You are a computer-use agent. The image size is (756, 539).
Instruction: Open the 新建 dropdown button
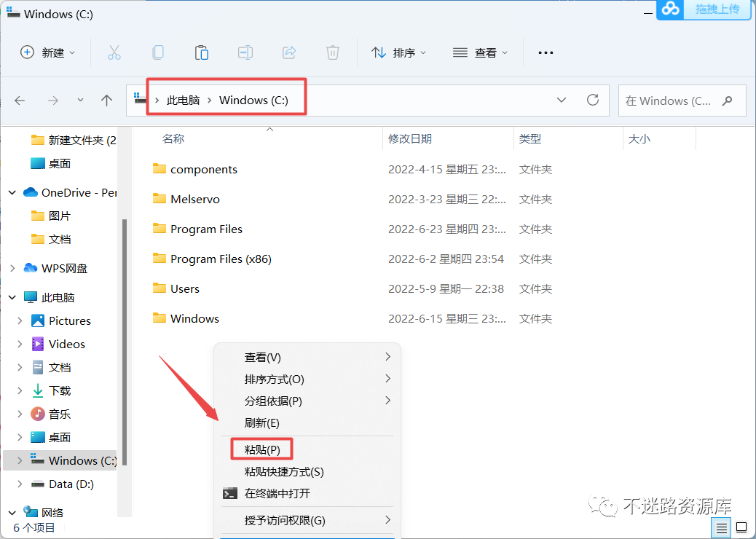coord(48,52)
